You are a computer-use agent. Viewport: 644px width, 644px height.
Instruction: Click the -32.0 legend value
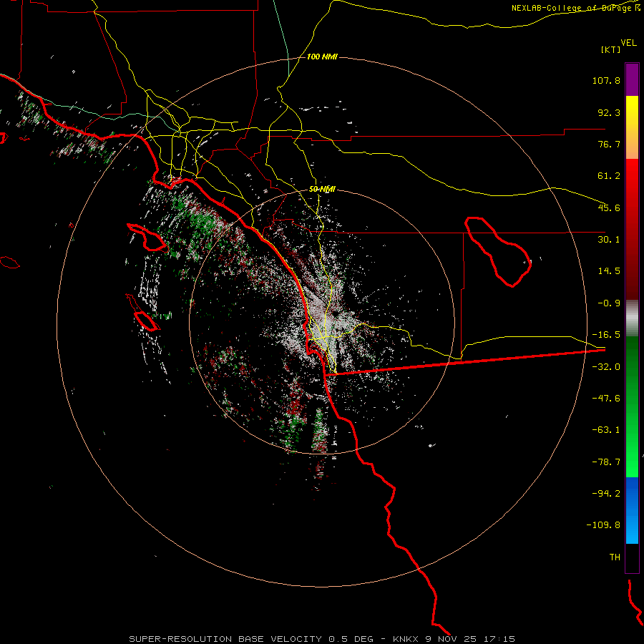pyautogui.click(x=606, y=367)
